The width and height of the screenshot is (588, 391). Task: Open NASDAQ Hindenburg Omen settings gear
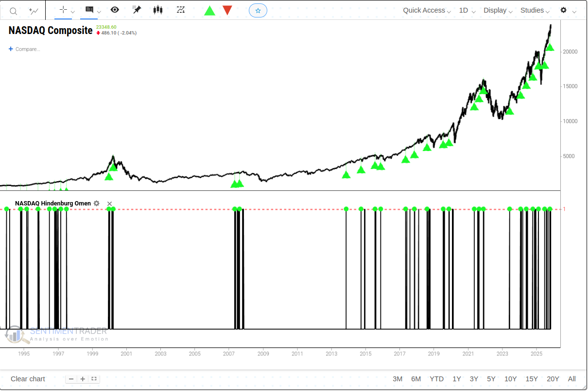[x=97, y=204]
